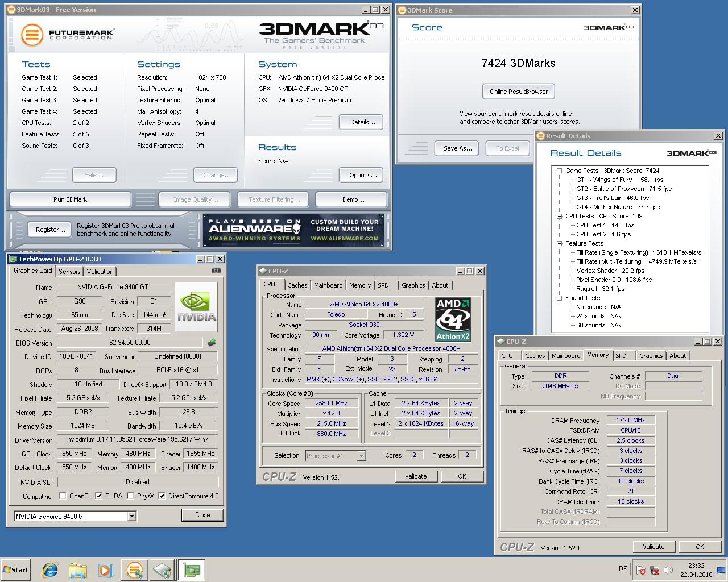Click the DE language indicator in the taskbar
The height and width of the screenshot is (582, 728).
click(623, 569)
